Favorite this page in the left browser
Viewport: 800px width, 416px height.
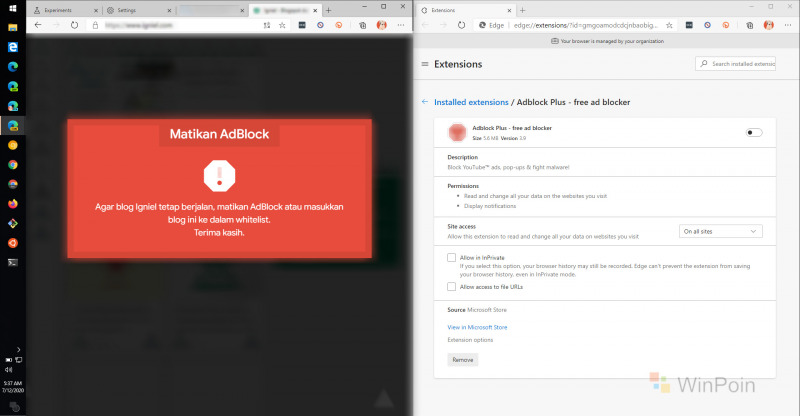pos(282,25)
